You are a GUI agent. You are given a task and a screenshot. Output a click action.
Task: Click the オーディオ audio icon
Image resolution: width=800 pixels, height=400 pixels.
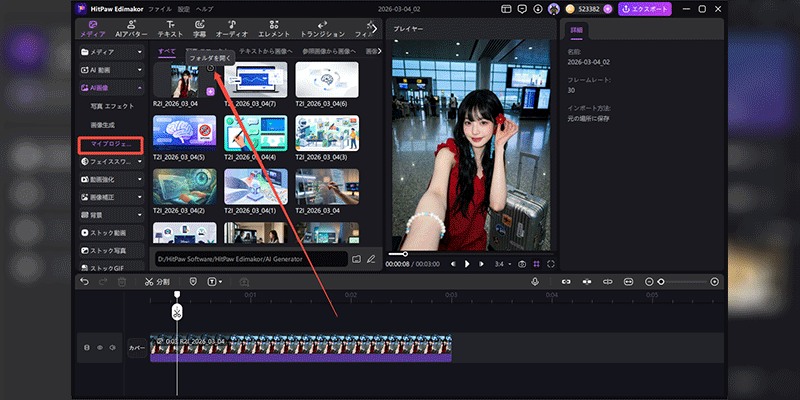click(x=232, y=28)
